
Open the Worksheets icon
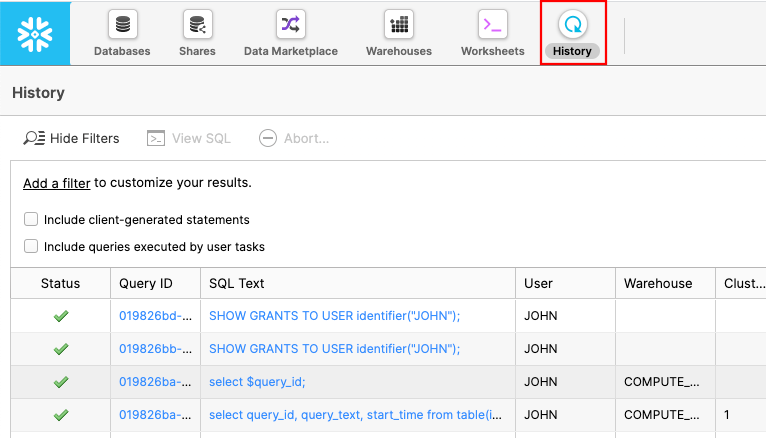click(x=492, y=25)
